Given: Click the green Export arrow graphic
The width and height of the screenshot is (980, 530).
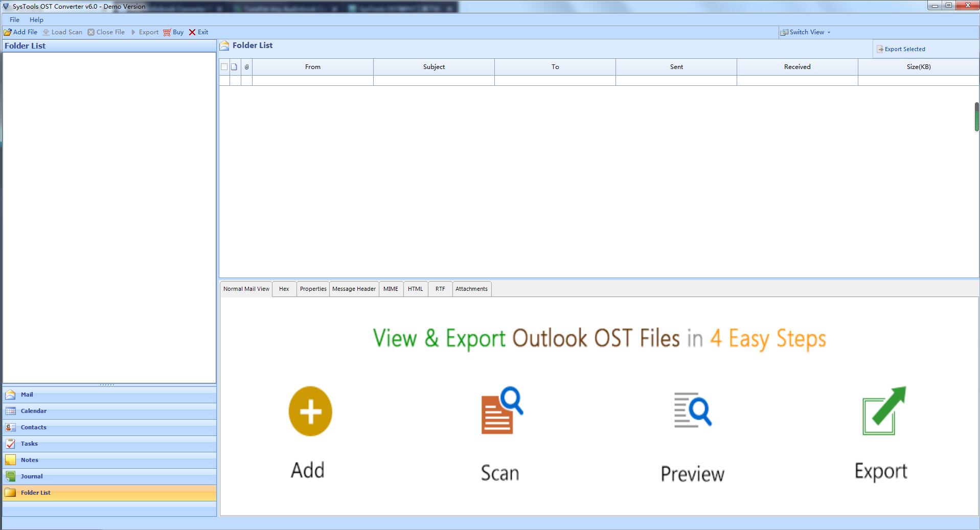Looking at the screenshot, I should point(884,410).
